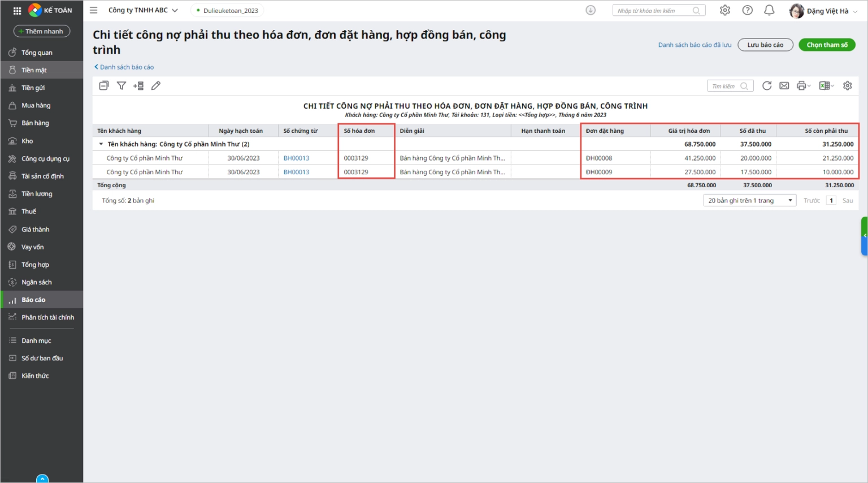
Task: Open the apps grid launcher
Action: (17, 10)
